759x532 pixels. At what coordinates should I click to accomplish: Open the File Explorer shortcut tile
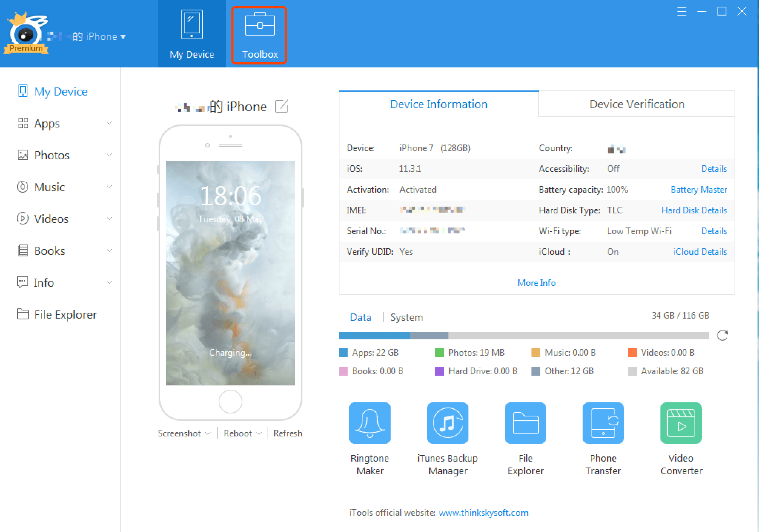(525, 423)
